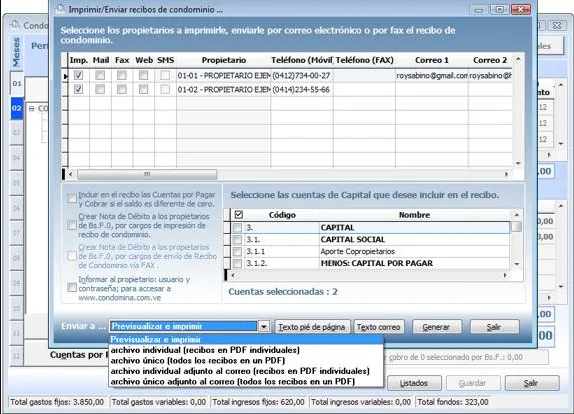Switch to month tab 01
Viewport: 574px width, 414px height.
17,83
